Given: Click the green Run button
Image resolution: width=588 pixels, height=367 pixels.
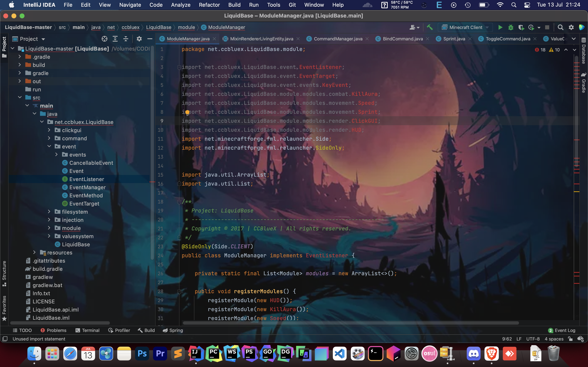Looking at the screenshot, I should click(500, 28).
